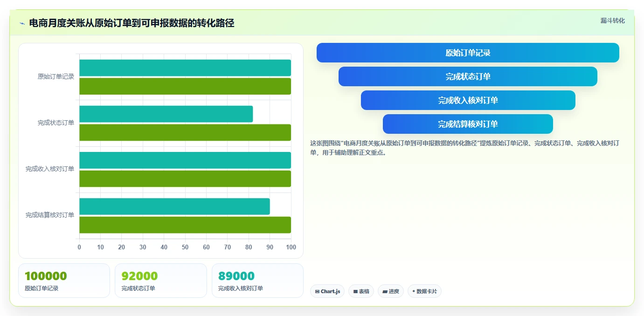Select the 完成收入核对订单 funnel step
Viewport: 644px width, 316px height.
click(468, 100)
